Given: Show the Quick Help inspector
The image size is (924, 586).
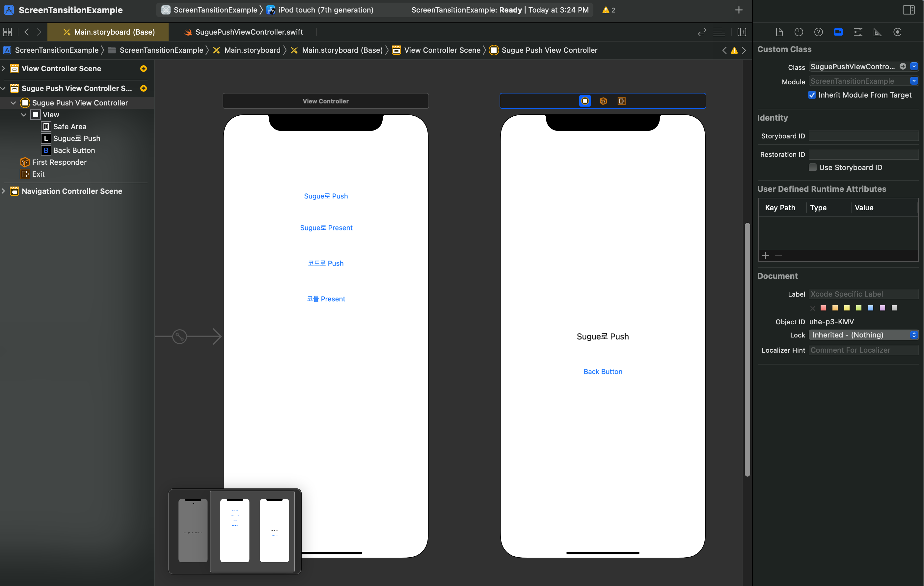Looking at the screenshot, I should coord(818,32).
